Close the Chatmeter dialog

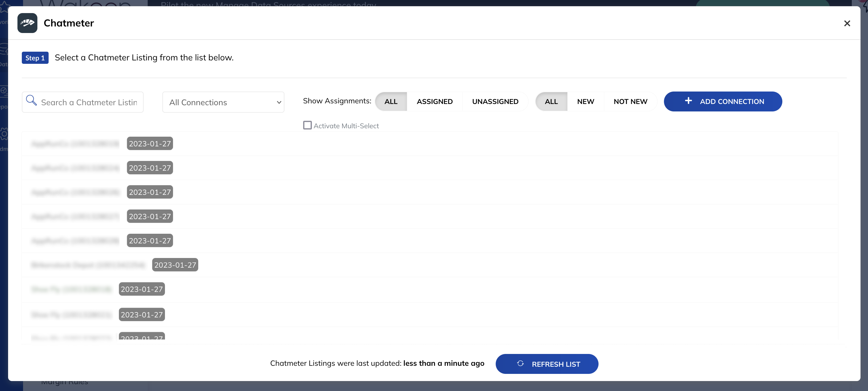(847, 23)
